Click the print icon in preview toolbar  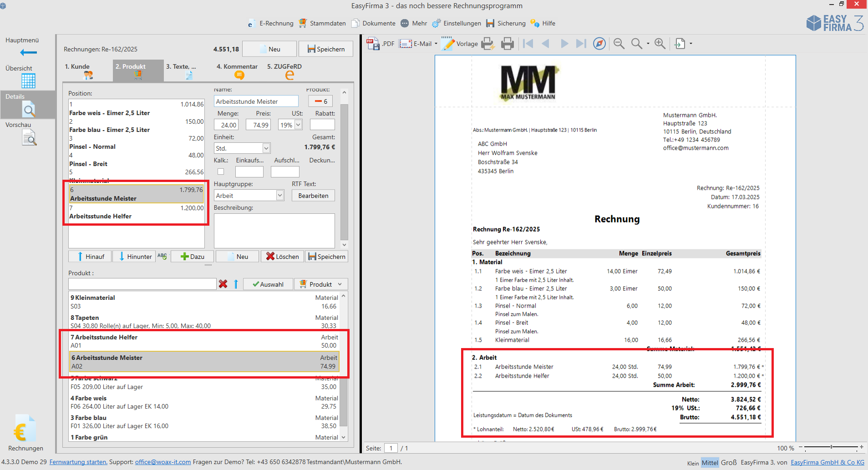tap(507, 44)
